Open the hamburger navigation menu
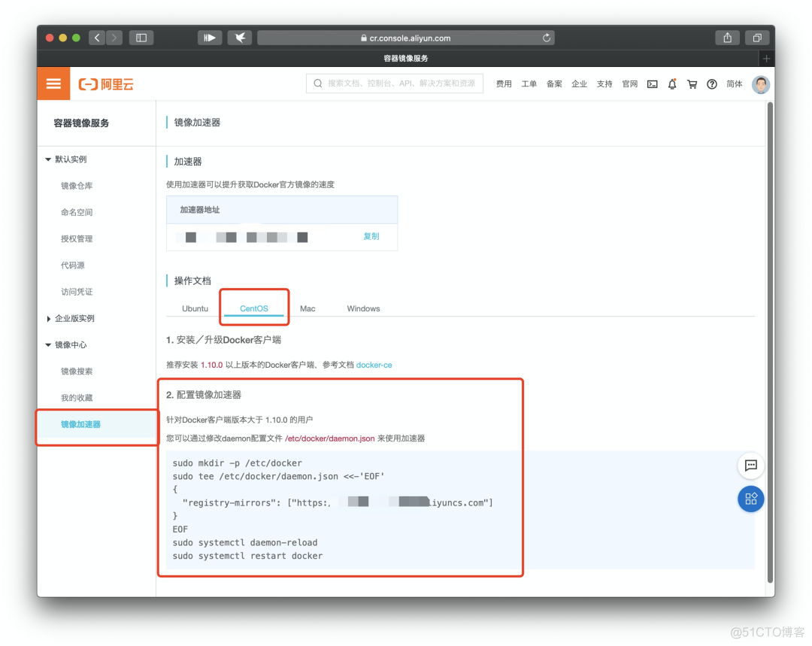 click(53, 83)
